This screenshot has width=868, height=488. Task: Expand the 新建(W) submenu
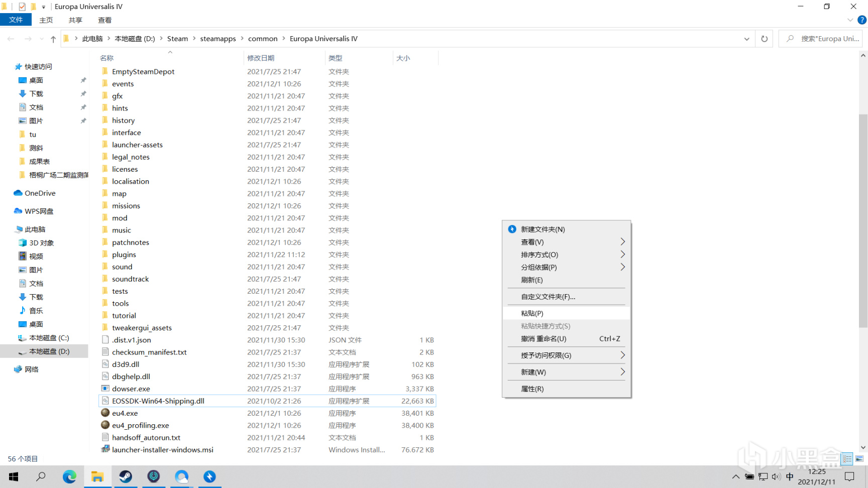point(567,372)
